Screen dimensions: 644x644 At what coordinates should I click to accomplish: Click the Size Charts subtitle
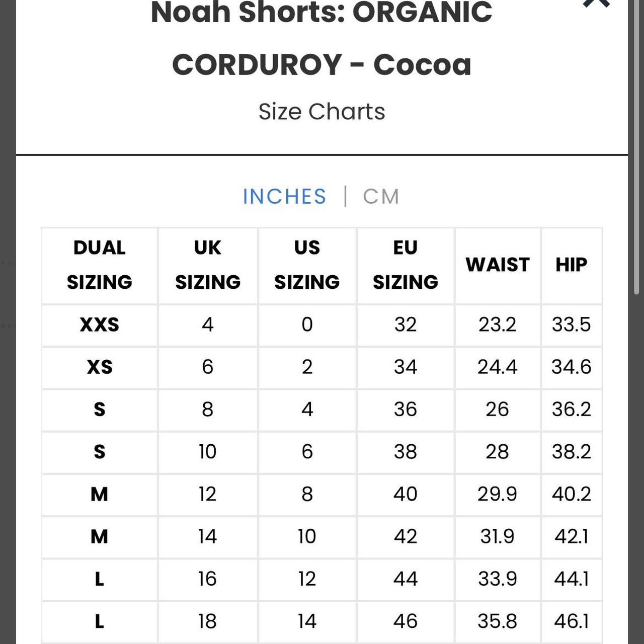(321, 111)
